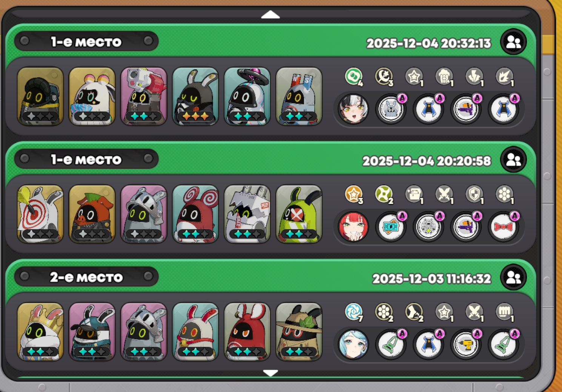Screen dimensions: 562x392
Task: Select the dartboard target rabbit unit card
Action: click(40, 214)
